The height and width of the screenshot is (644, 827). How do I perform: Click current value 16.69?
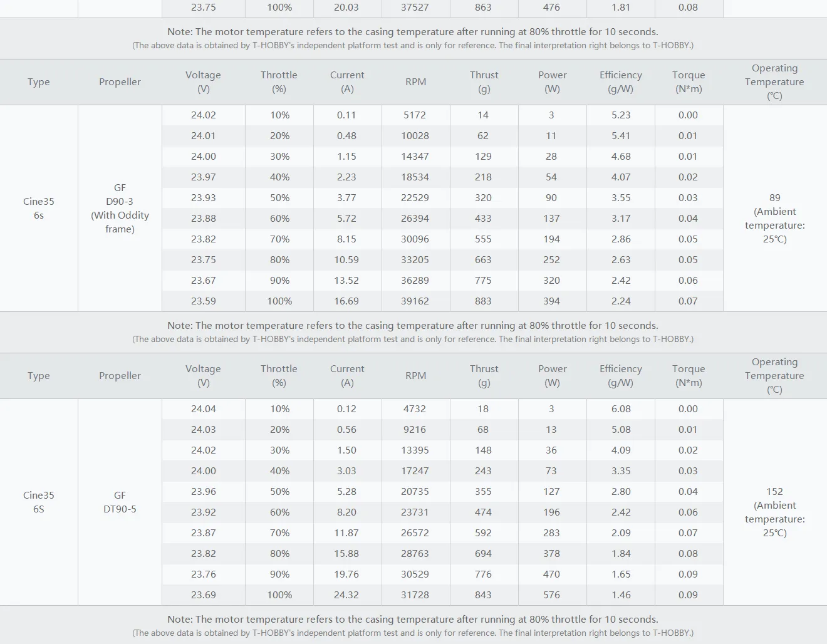tap(346, 301)
